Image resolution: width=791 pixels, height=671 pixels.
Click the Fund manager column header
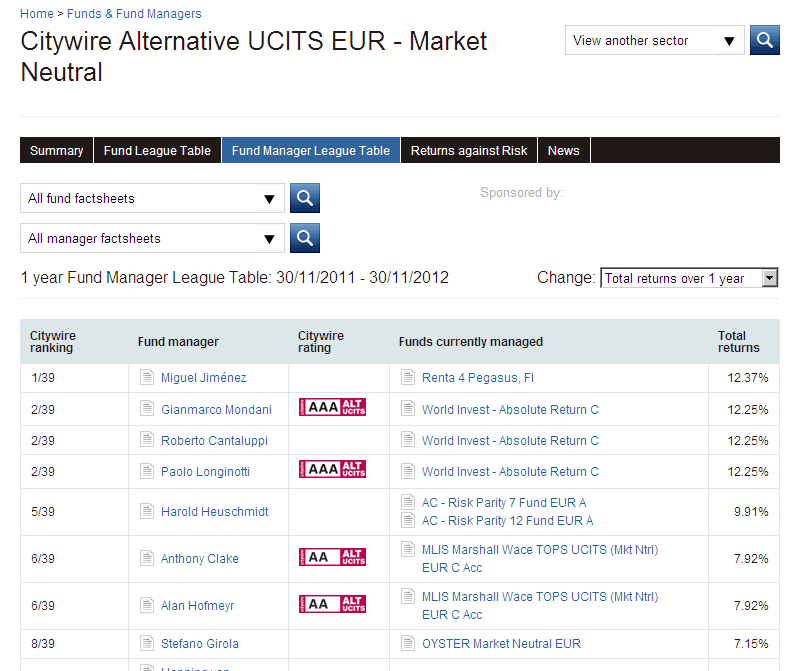click(x=178, y=342)
